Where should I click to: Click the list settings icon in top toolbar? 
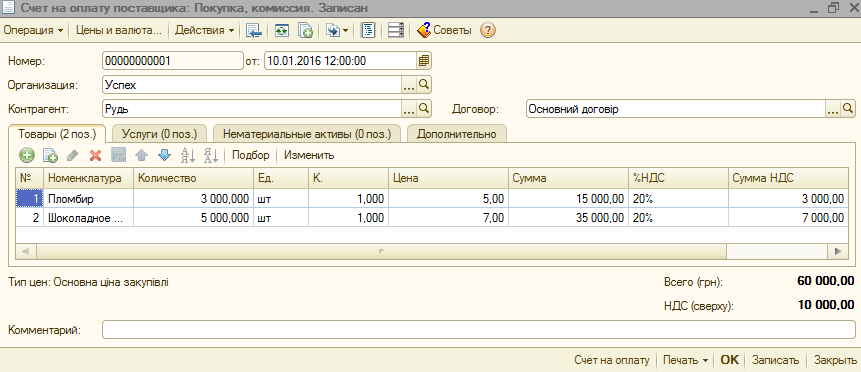396,31
